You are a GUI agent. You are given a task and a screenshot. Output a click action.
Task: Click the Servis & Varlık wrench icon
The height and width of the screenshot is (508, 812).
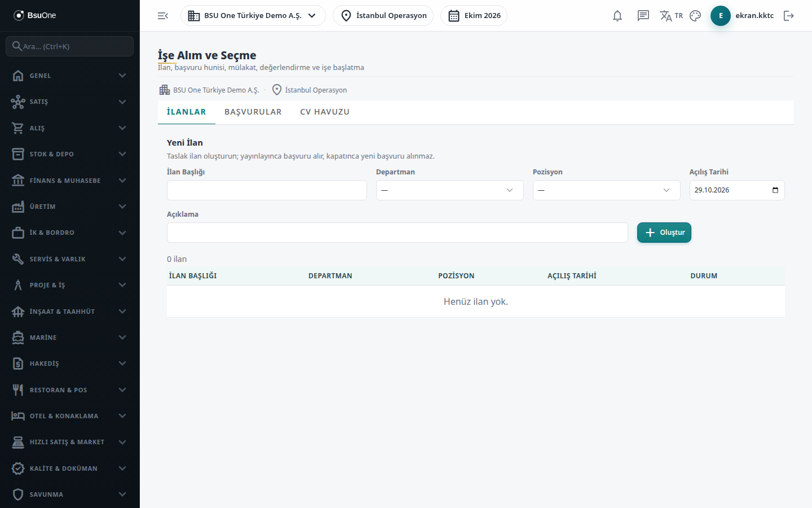18,259
